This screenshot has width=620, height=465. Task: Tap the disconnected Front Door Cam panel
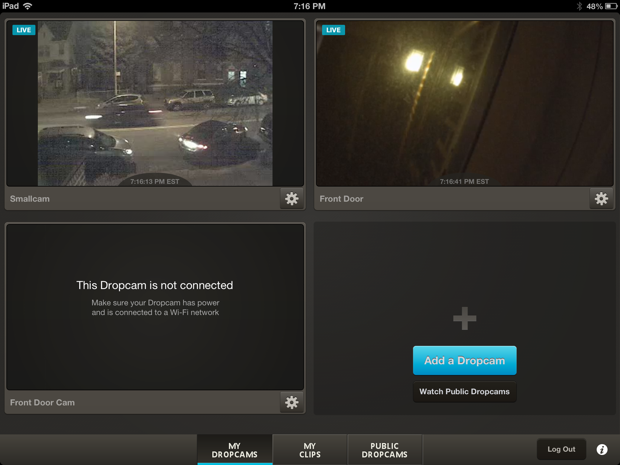pyautogui.click(x=155, y=305)
